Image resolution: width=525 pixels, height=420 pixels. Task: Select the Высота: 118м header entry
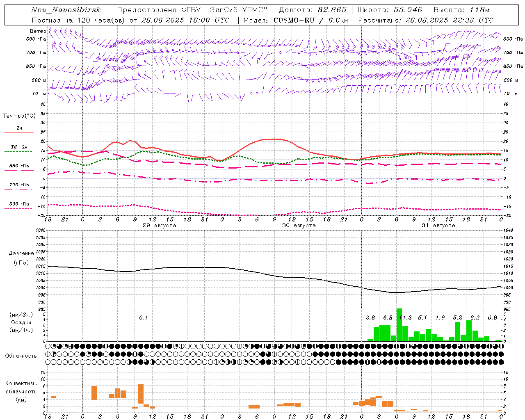pyautogui.click(x=461, y=10)
